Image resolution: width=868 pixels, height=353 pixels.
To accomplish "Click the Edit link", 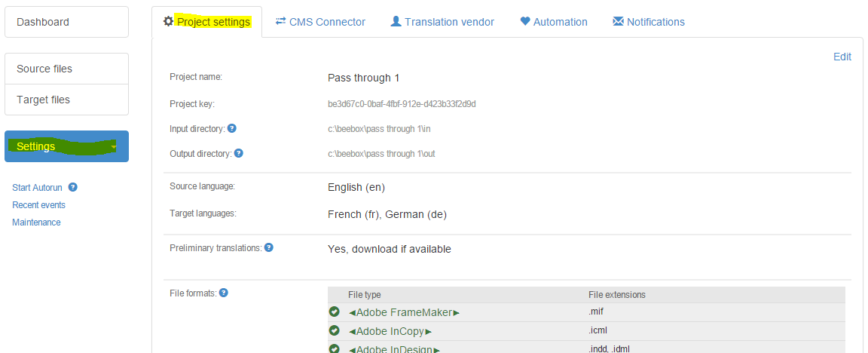I will 842,57.
